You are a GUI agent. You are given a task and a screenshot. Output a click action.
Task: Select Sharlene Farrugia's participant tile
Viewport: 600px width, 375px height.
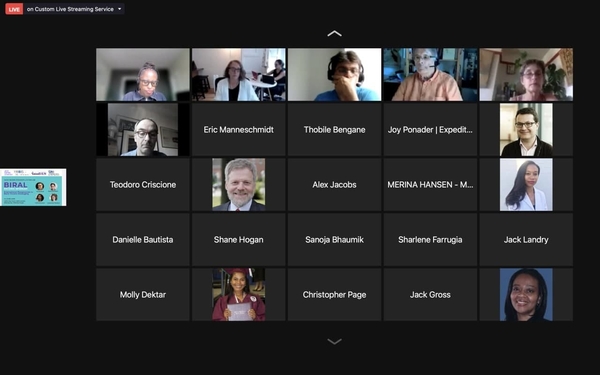(430, 240)
